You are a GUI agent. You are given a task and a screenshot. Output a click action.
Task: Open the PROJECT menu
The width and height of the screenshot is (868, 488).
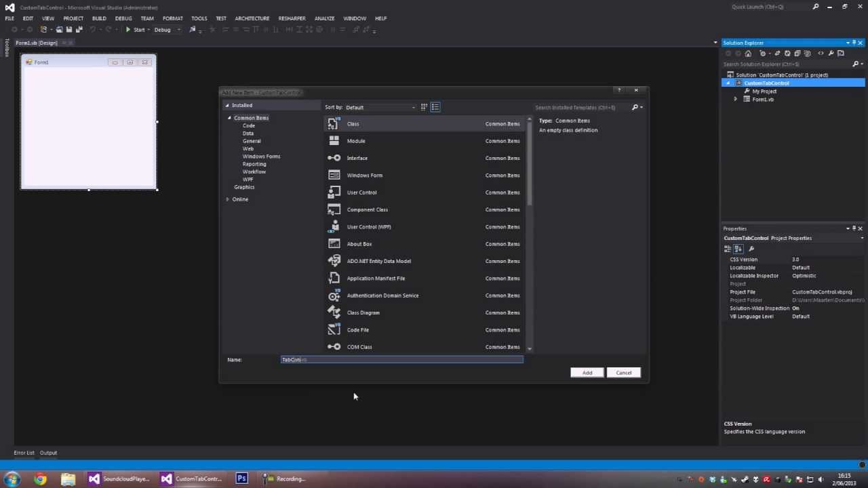pos(73,18)
